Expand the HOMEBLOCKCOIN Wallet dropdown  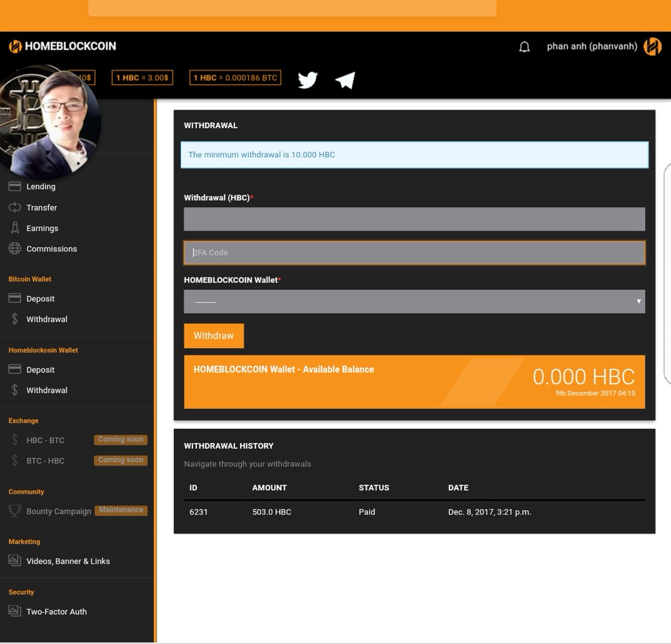point(414,302)
